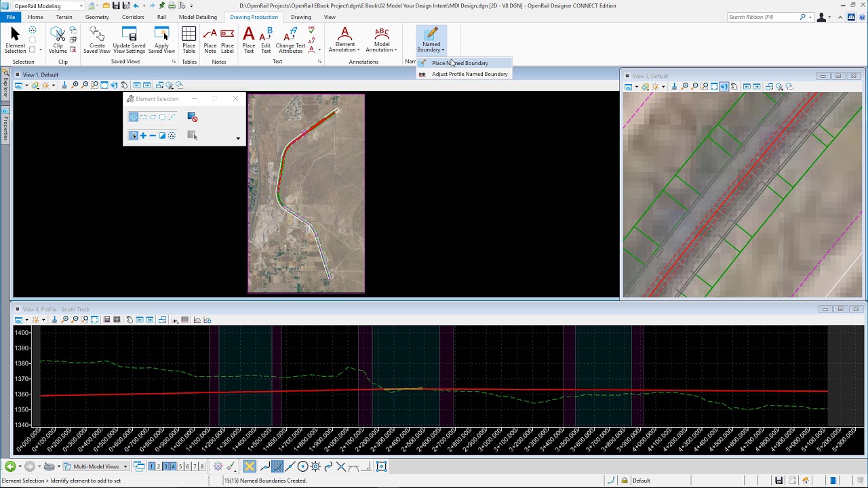Toggle view 4 button in view group
Viewport: 868px width, 488px height.
pyautogui.click(x=173, y=466)
